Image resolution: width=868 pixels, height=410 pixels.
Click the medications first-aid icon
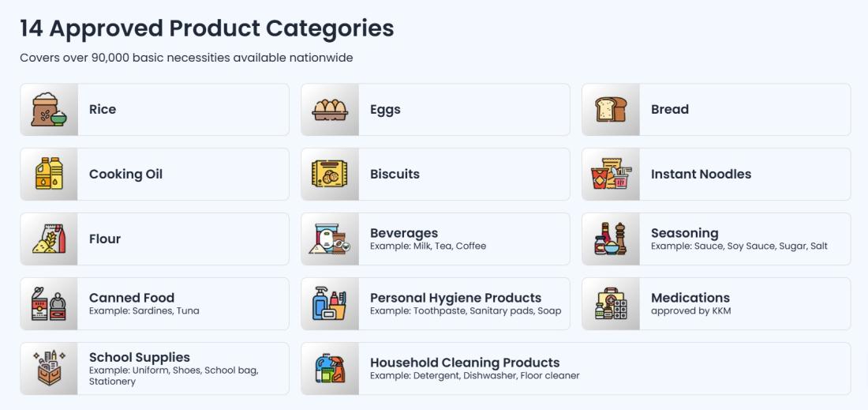[611, 303]
